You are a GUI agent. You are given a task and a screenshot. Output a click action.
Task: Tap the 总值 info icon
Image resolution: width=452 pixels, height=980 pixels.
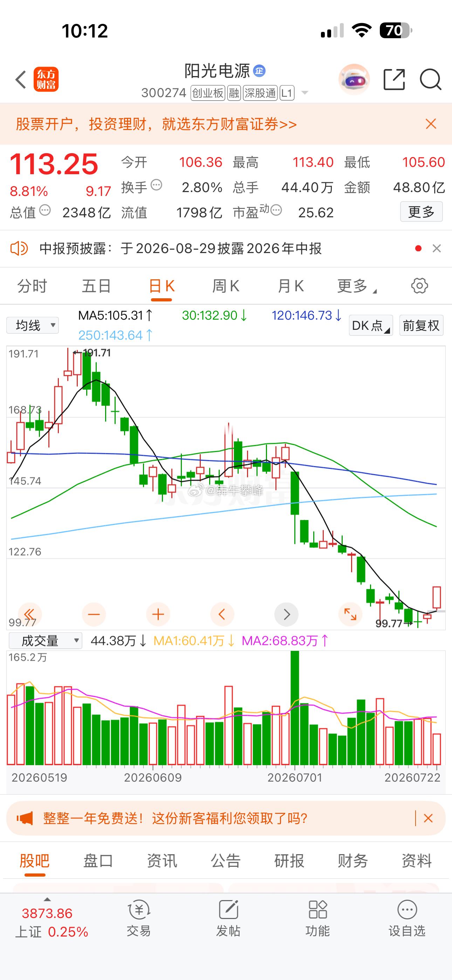coord(45,210)
